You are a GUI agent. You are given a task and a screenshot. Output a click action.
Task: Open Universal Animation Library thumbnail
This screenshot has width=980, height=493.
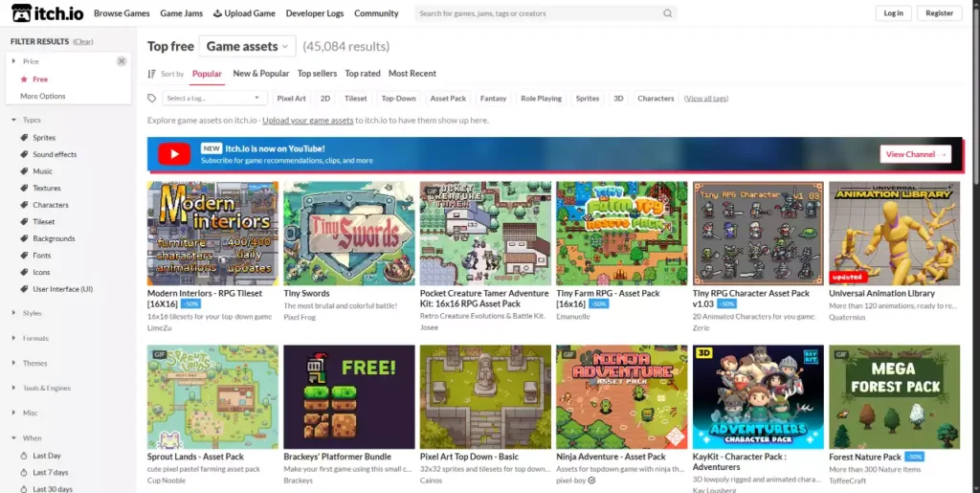(x=895, y=234)
